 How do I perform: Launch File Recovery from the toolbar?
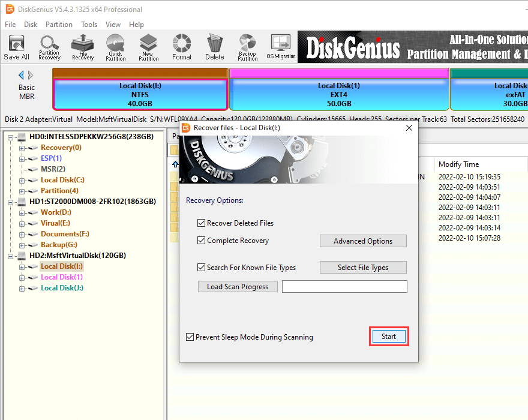[x=83, y=47]
